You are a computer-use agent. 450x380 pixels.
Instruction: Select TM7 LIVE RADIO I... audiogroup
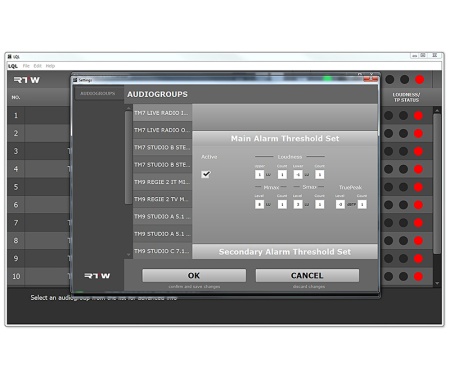point(162,113)
